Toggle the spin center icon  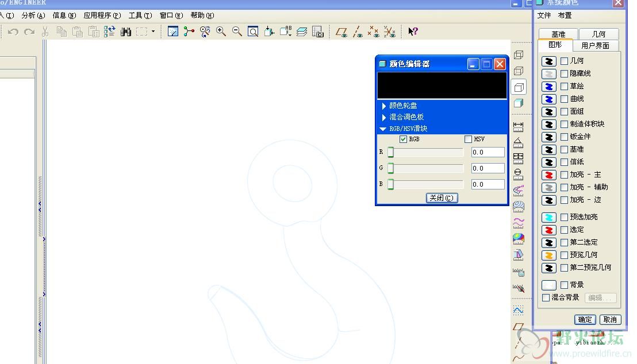pyautogui.click(x=189, y=32)
